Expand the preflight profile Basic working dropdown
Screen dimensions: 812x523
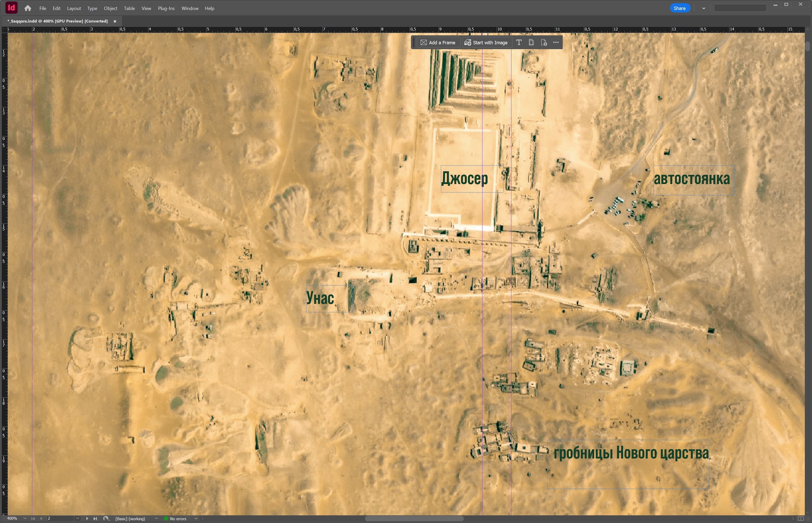[x=156, y=519]
